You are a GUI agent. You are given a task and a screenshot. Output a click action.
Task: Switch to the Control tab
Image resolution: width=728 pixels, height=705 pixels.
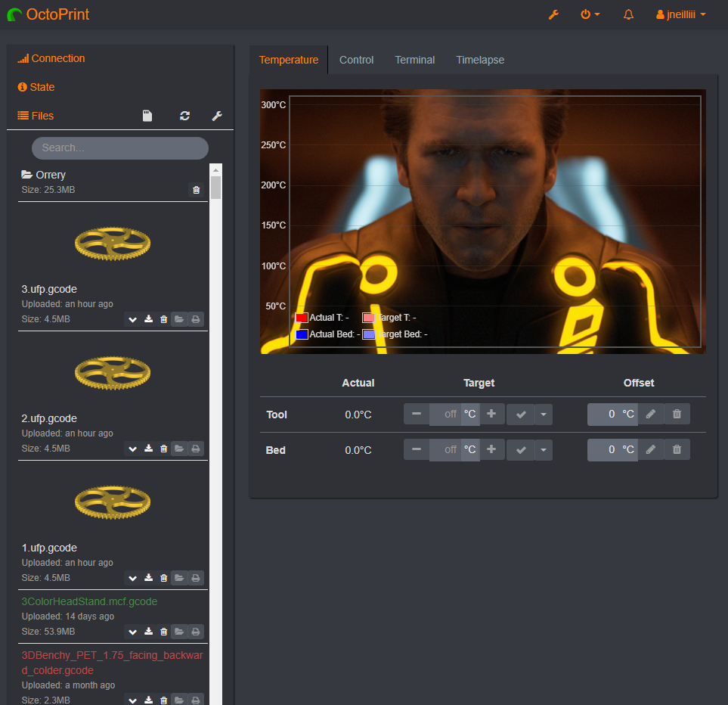356,60
